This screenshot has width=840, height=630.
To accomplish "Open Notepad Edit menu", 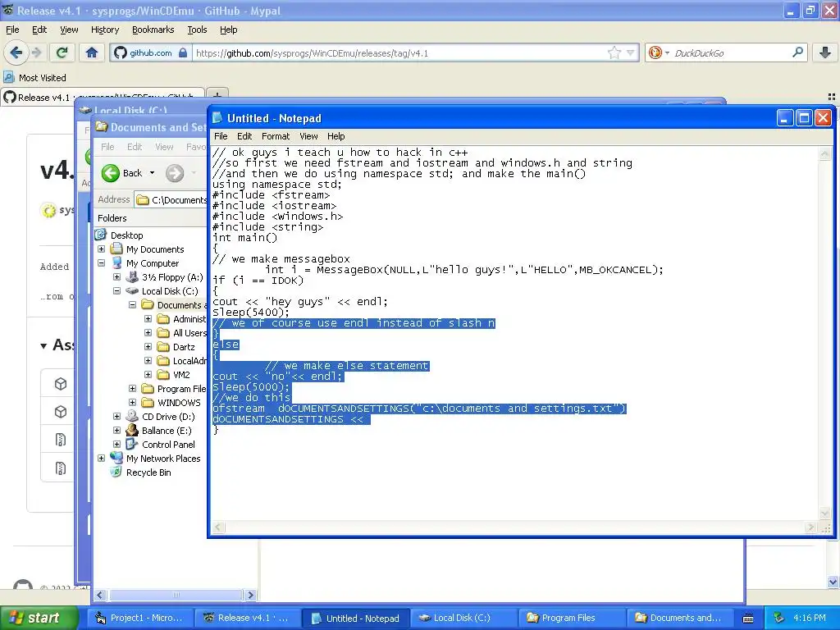I will 244,136.
